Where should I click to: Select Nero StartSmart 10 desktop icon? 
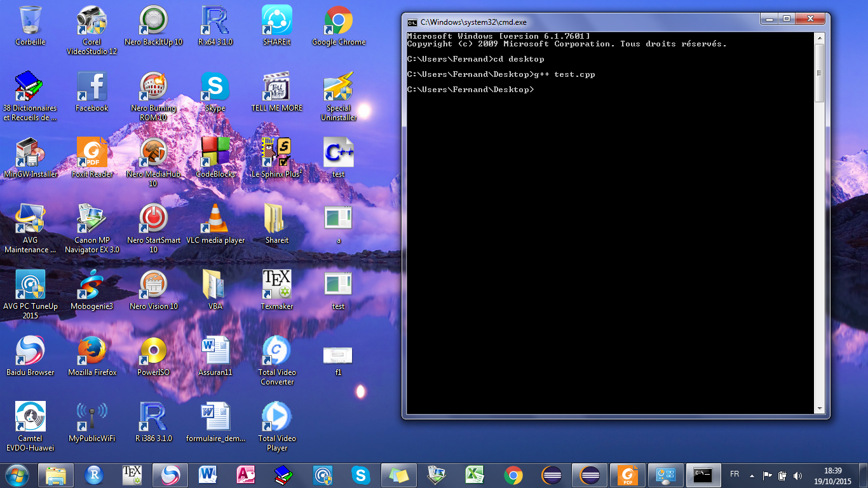point(153,228)
